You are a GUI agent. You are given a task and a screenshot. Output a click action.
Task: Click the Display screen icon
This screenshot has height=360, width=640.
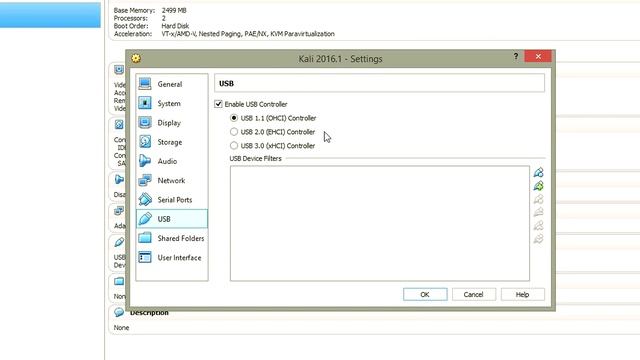[x=145, y=122]
